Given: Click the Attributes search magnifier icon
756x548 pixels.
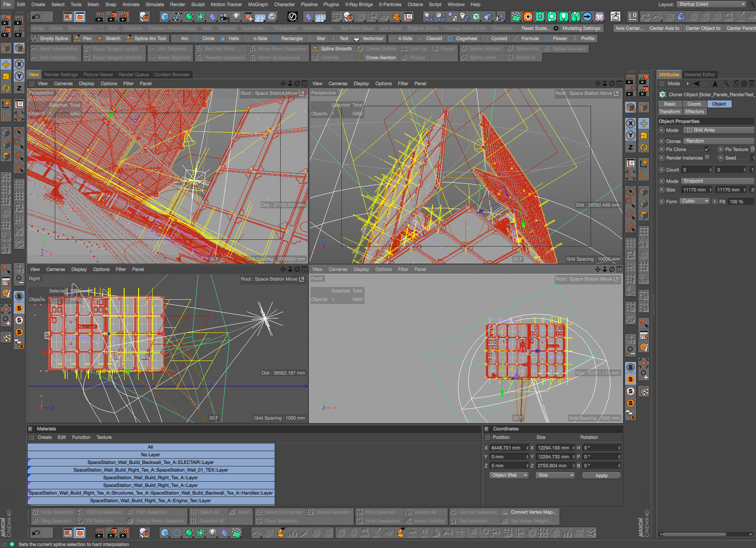Looking at the screenshot, I should pyautogui.click(x=726, y=84).
